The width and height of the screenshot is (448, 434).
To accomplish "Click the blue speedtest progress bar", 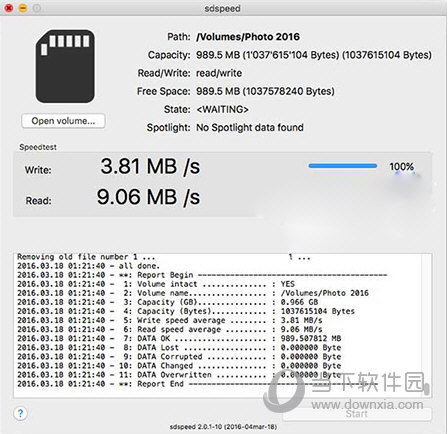I will click(343, 166).
